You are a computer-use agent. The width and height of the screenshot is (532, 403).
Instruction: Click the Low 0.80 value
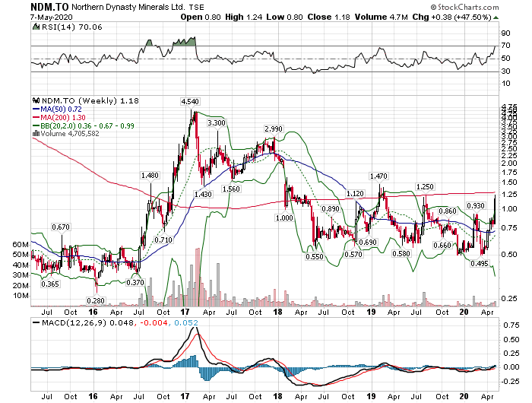click(x=284, y=17)
